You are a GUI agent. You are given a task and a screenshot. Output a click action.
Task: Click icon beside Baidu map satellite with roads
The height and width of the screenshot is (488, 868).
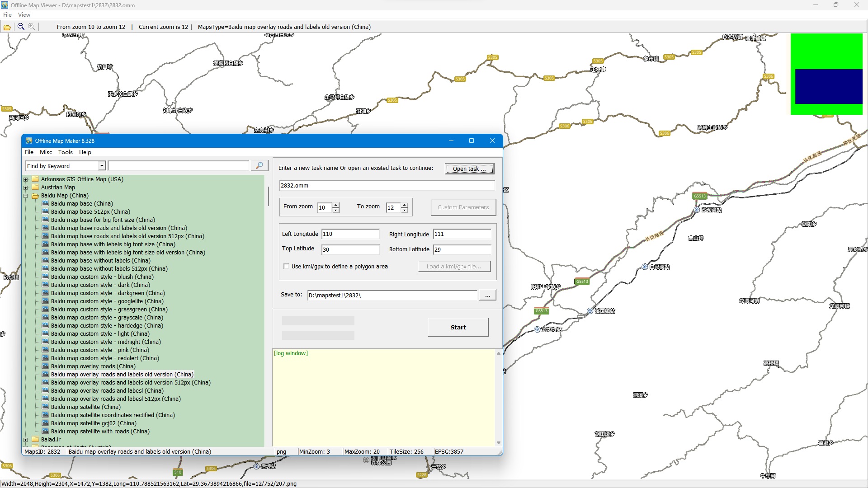click(x=45, y=431)
